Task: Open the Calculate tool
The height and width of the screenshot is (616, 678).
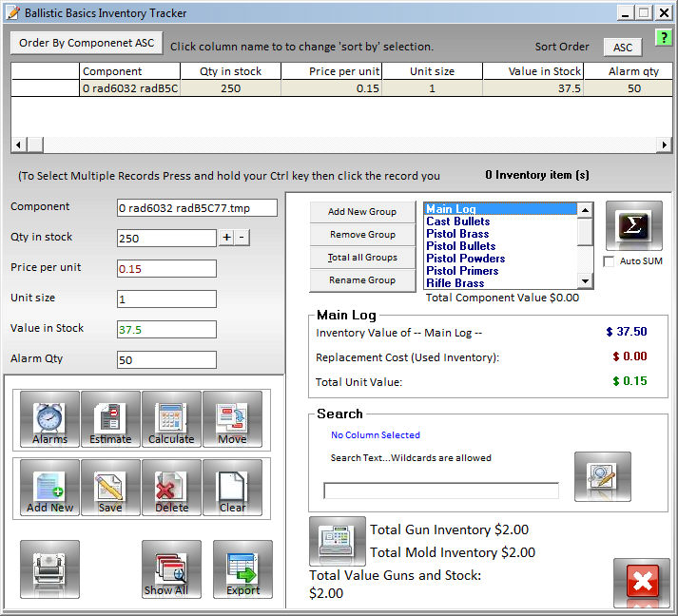Action: (171, 419)
